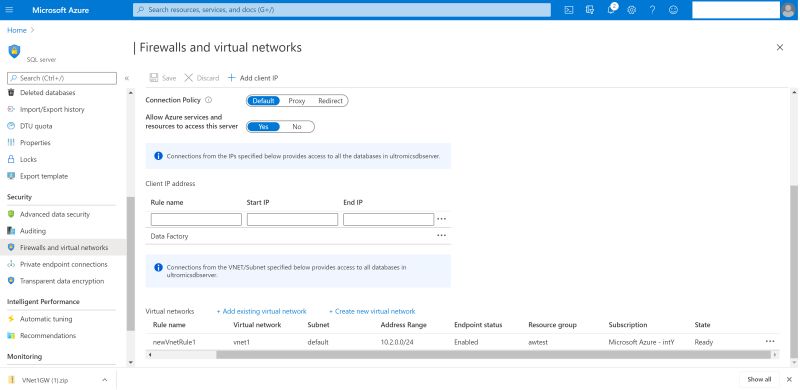This screenshot has height=390, width=800.
Task: Collapse the sidebar with the double chevron
Action: [x=127, y=78]
